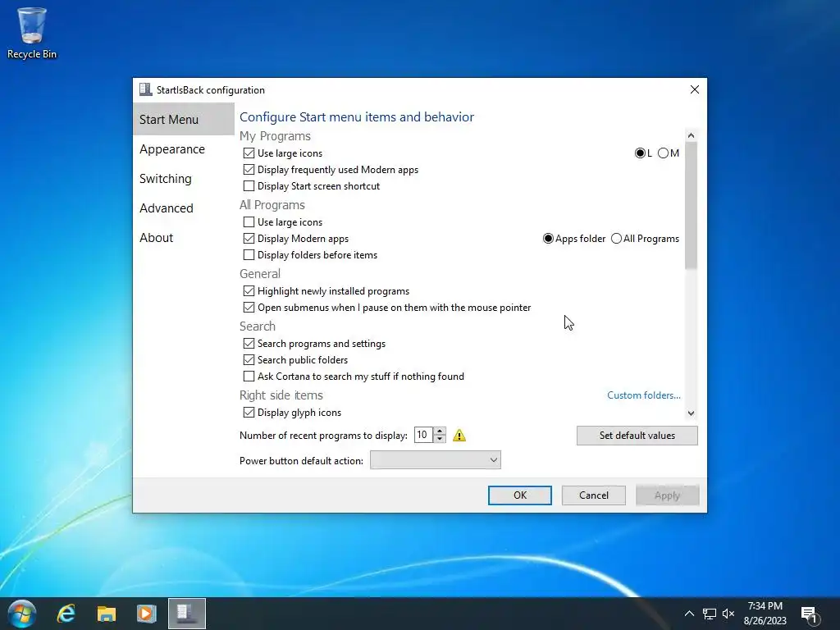Screen dimensions: 840x630
Task: Select the Start Menu tab
Action: pyautogui.click(x=183, y=120)
